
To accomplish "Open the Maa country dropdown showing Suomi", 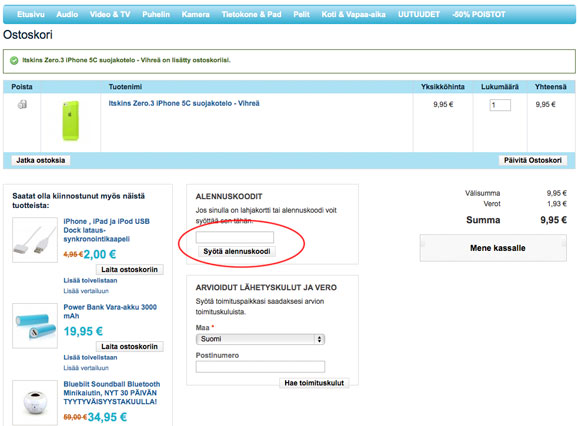I will click(x=260, y=339).
